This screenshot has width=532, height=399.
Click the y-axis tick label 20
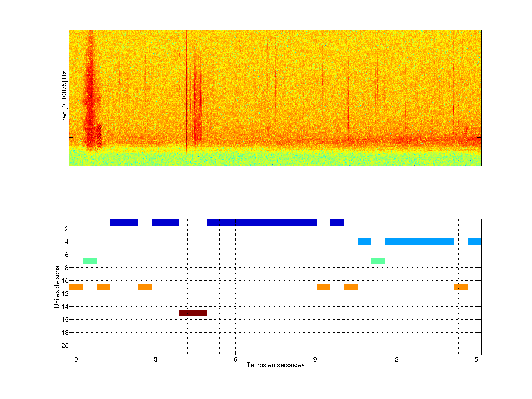tap(65, 345)
